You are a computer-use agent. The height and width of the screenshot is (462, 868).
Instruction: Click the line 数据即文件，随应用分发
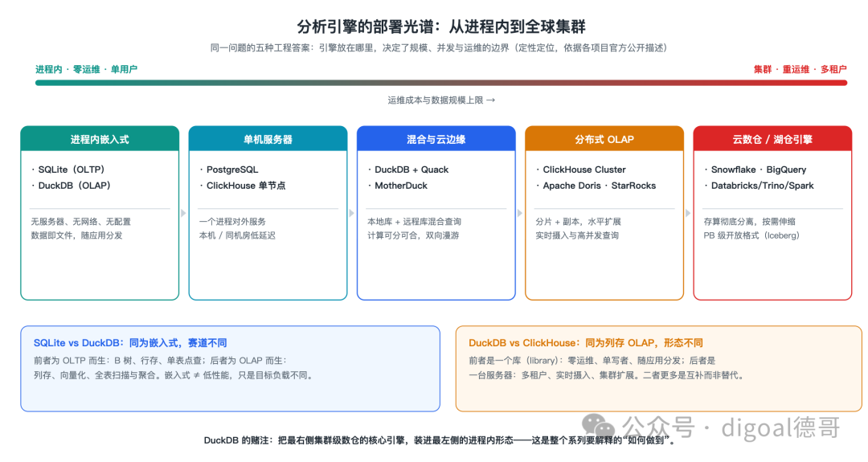point(77,235)
